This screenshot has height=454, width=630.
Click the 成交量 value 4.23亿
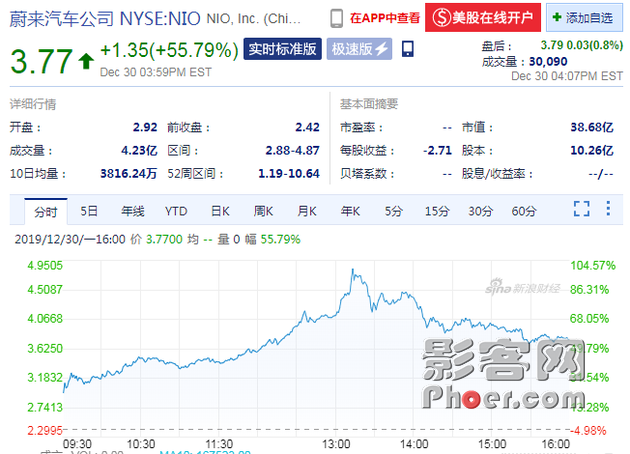click(139, 151)
